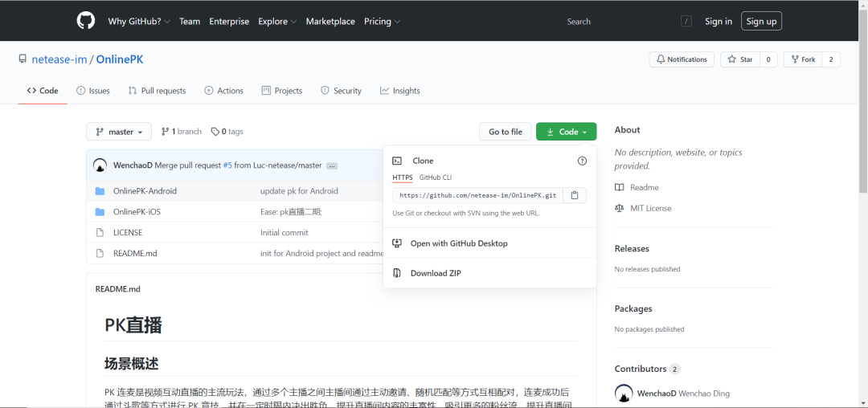Click the terminal Clone icon
The height and width of the screenshot is (408, 868).
click(397, 161)
